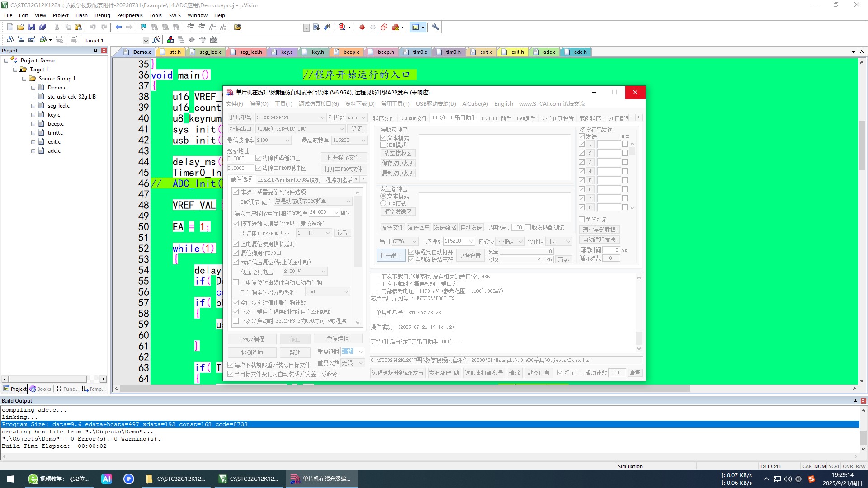The image size is (868, 488).
Task: Open 最高波特率 115200 dropdown
Action: coord(363,140)
